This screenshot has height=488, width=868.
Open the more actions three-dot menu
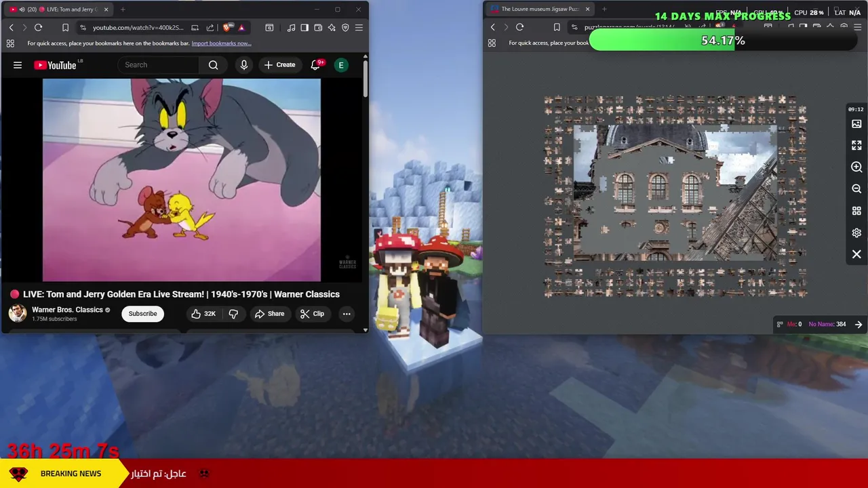pos(347,314)
